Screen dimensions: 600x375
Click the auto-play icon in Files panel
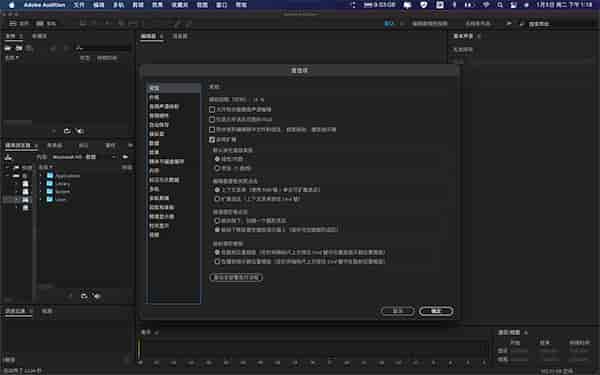(80, 131)
